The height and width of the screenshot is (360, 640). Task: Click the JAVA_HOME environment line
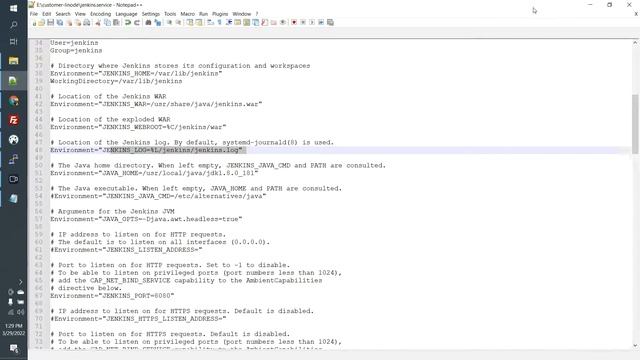(x=154, y=173)
